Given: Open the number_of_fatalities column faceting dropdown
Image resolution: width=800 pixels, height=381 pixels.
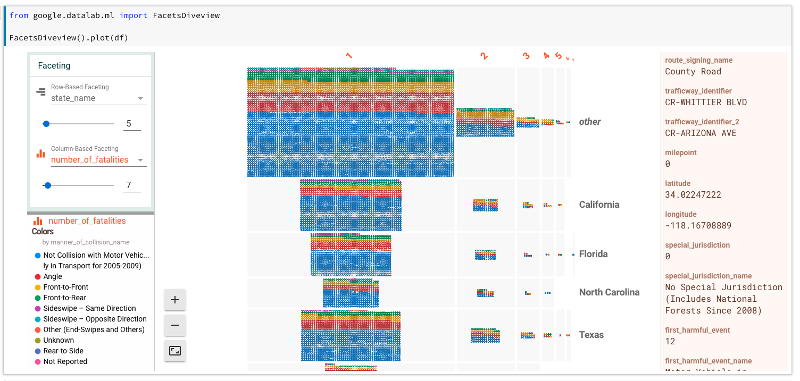Looking at the screenshot, I should (x=98, y=160).
